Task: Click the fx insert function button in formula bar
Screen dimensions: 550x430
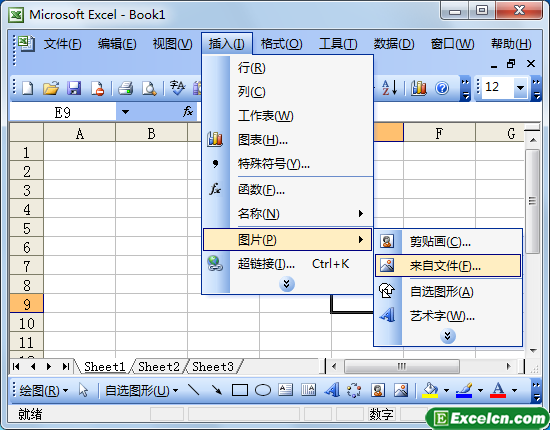Action: coord(188,112)
